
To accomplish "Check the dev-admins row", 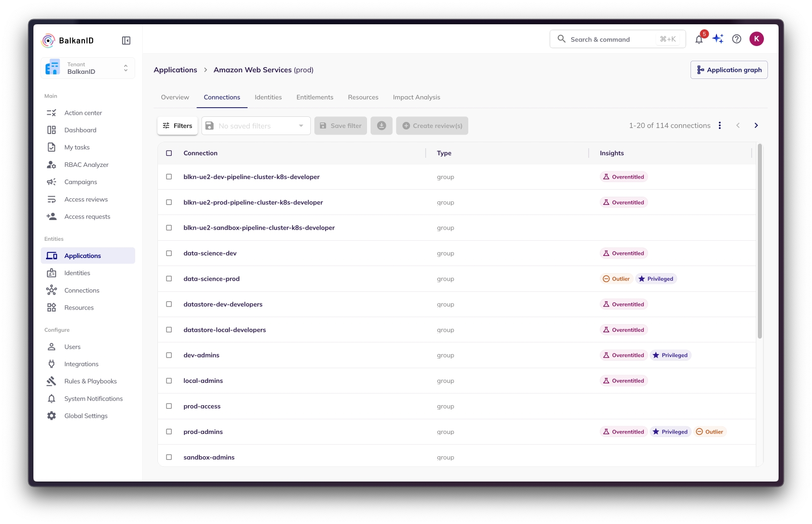I will 169,355.
